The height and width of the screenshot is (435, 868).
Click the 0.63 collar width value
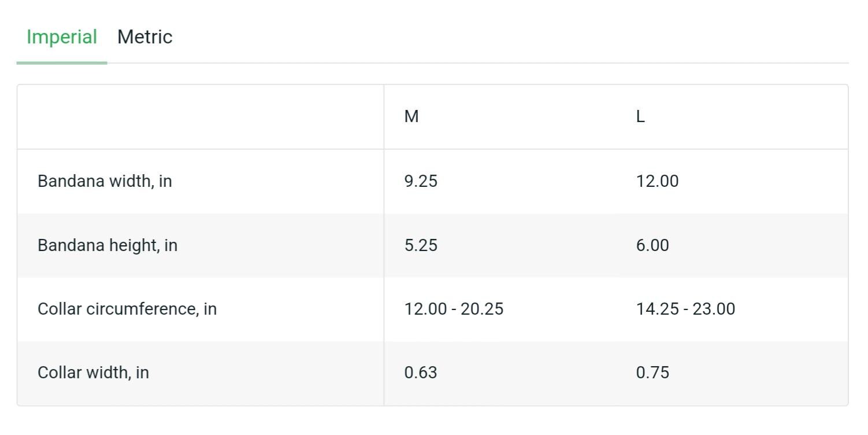(421, 373)
